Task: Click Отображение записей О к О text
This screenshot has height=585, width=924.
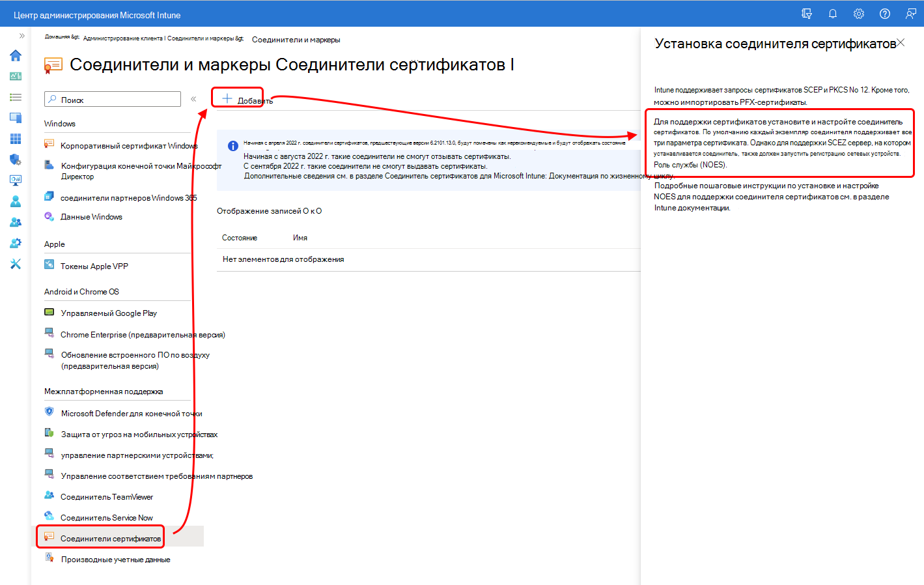Action: coord(269,211)
